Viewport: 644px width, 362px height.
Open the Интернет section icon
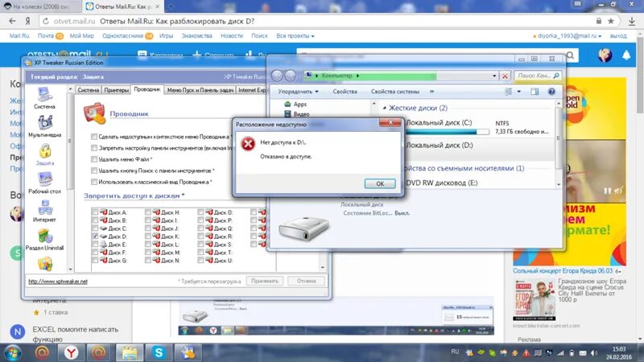point(45,212)
